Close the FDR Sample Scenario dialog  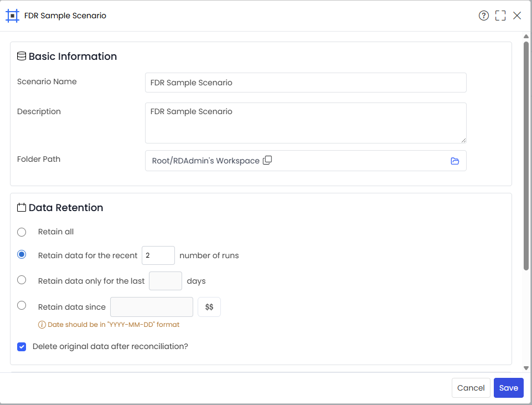click(x=517, y=16)
